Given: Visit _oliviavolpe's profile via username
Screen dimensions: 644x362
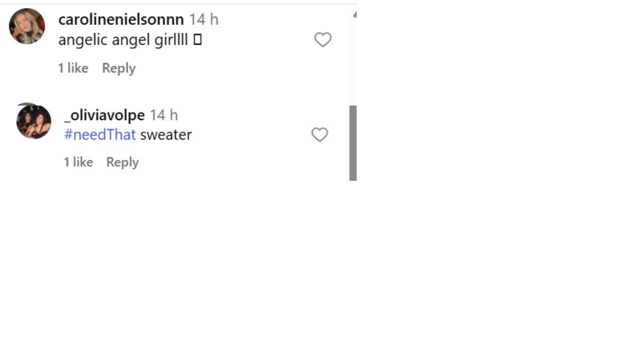Looking at the screenshot, I should [105, 115].
